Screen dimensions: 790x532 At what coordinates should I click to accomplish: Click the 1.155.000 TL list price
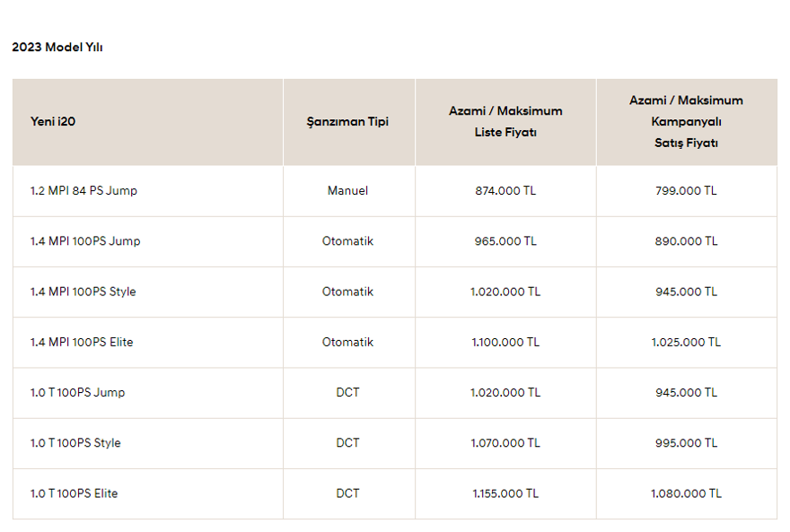(505, 493)
